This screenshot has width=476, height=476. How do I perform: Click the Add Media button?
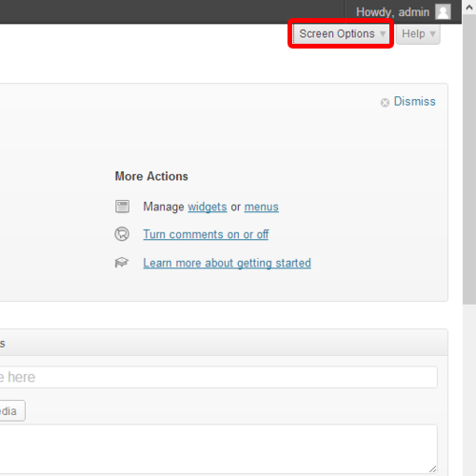click(x=12, y=411)
